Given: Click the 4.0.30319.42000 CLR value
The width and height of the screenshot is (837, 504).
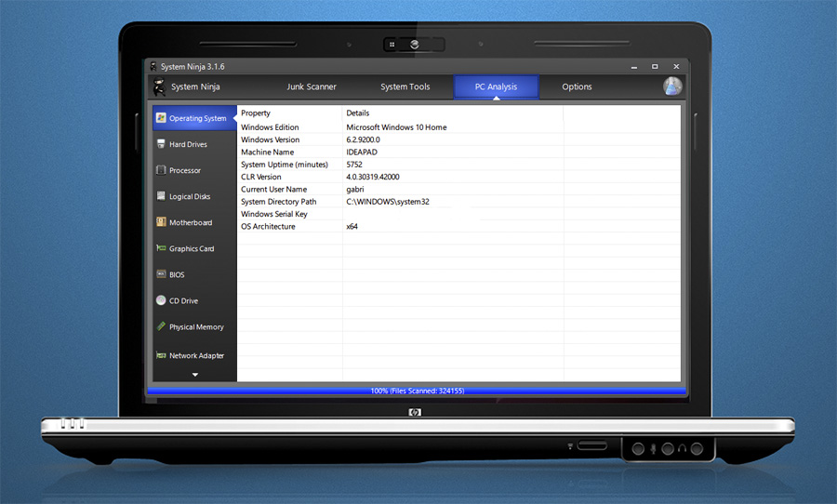Looking at the screenshot, I should pos(373,177).
